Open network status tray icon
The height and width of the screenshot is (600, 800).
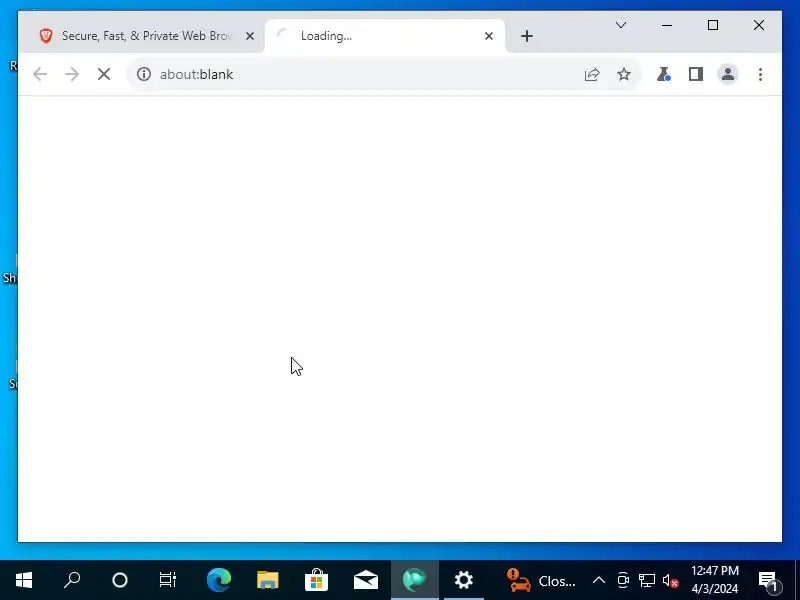[x=647, y=581]
